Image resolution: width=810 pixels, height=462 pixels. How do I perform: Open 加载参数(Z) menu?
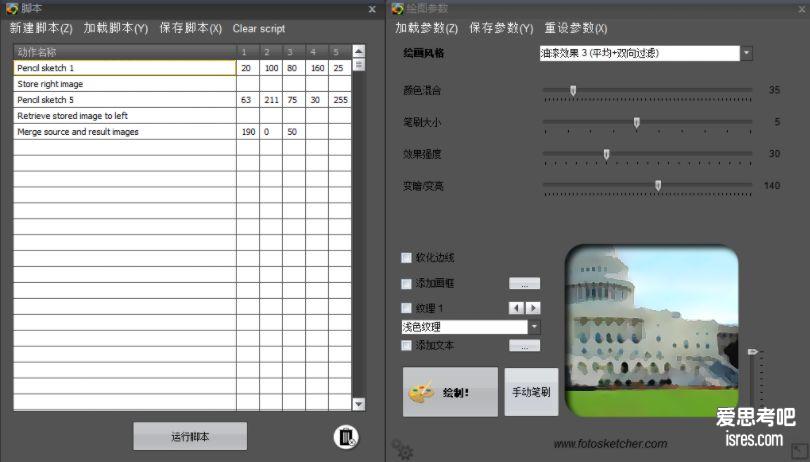tap(427, 28)
